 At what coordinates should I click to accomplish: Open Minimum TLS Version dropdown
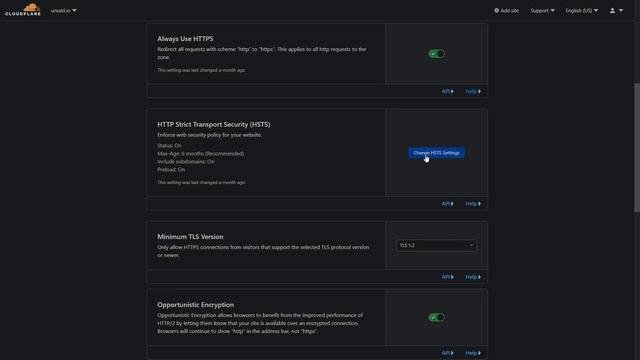point(436,245)
